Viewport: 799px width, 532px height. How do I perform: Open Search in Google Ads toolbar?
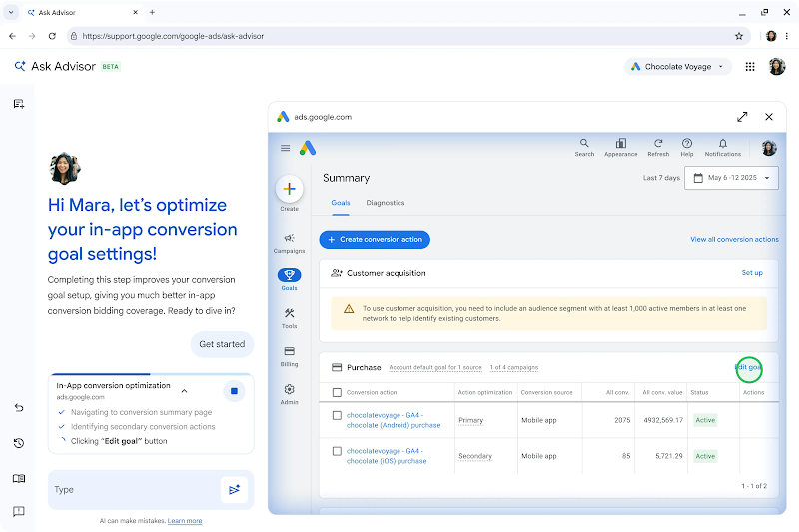pyautogui.click(x=584, y=147)
